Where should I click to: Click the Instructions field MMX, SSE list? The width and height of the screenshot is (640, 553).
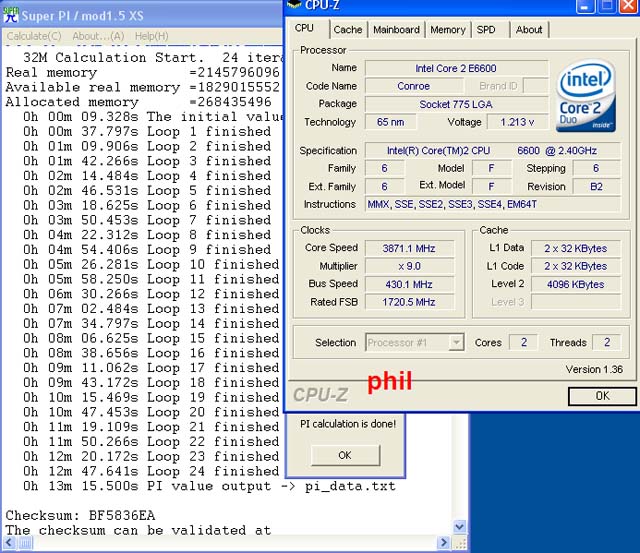tap(492, 204)
